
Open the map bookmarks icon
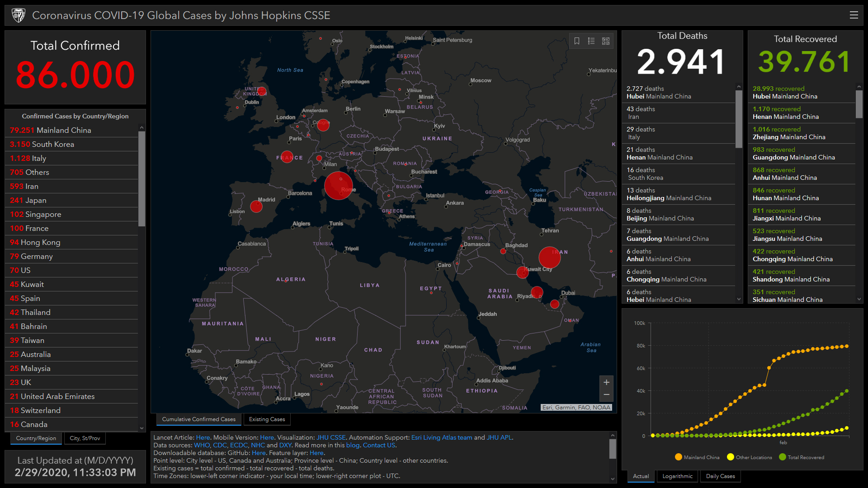pos(577,41)
